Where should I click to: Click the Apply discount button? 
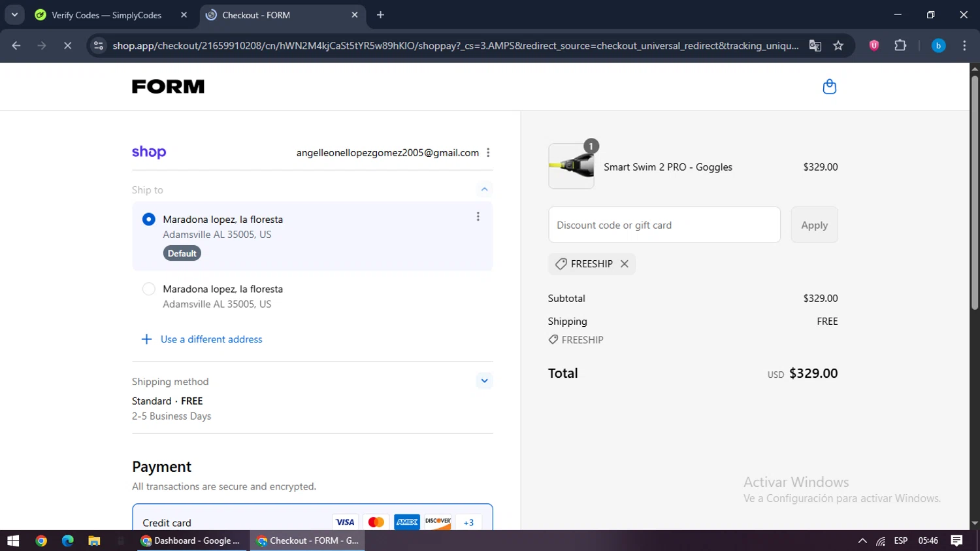tap(814, 225)
